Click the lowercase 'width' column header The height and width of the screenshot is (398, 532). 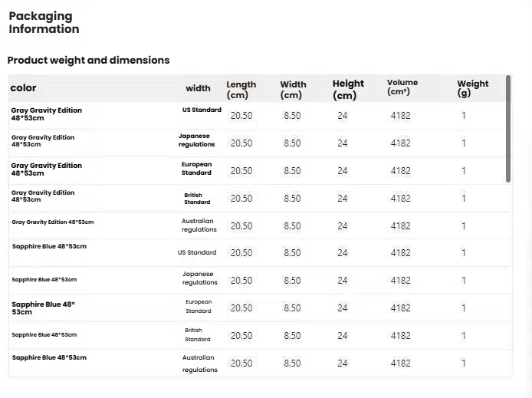(x=198, y=88)
